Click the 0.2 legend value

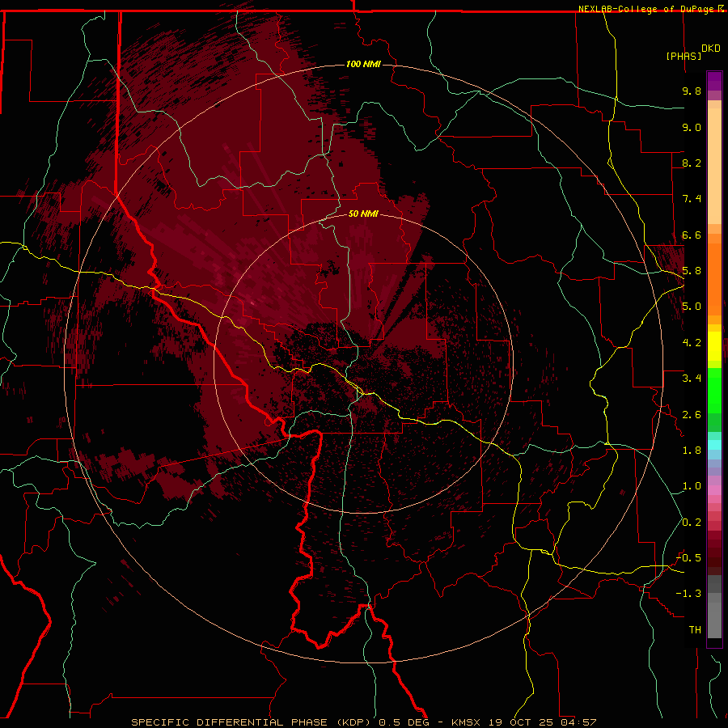692,523
